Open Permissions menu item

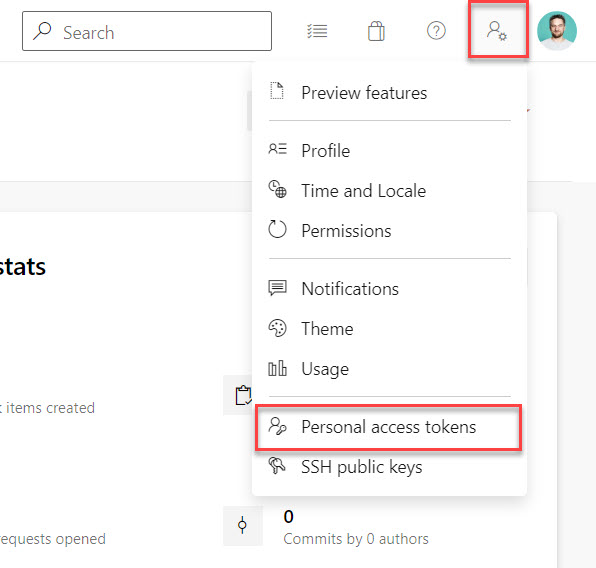(389, 231)
